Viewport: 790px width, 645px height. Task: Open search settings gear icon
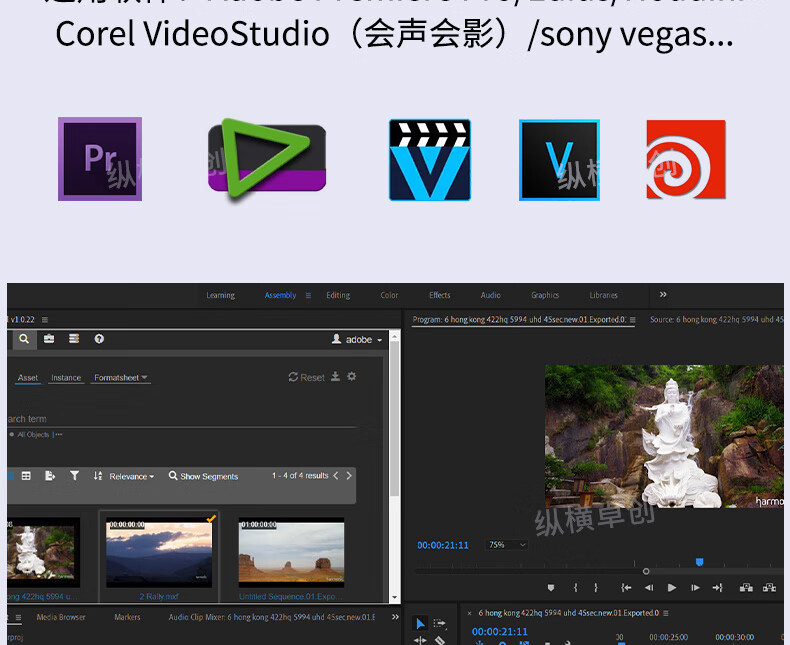pyautogui.click(x=352, y=376)
